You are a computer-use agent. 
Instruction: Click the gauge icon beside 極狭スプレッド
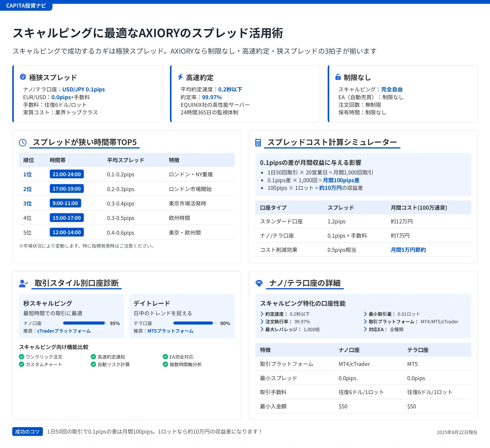click(x=23, y=77)
